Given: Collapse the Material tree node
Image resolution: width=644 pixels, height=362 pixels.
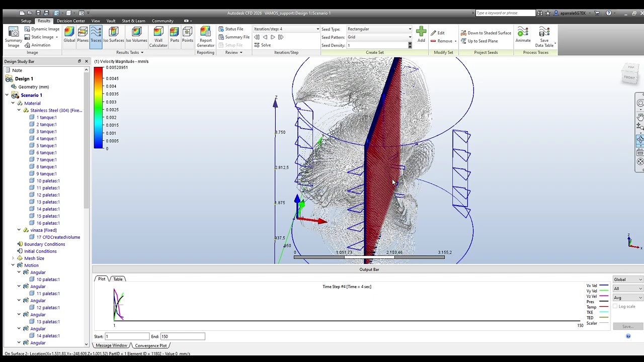Looking at the screenshot, I should [x=13, y=103].
